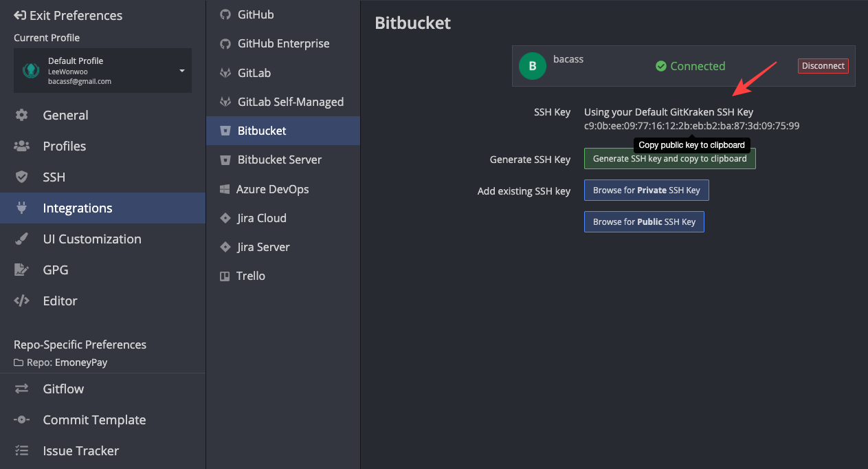
Task: Click the Azure DevOps Windows icon
Action: 224,188
